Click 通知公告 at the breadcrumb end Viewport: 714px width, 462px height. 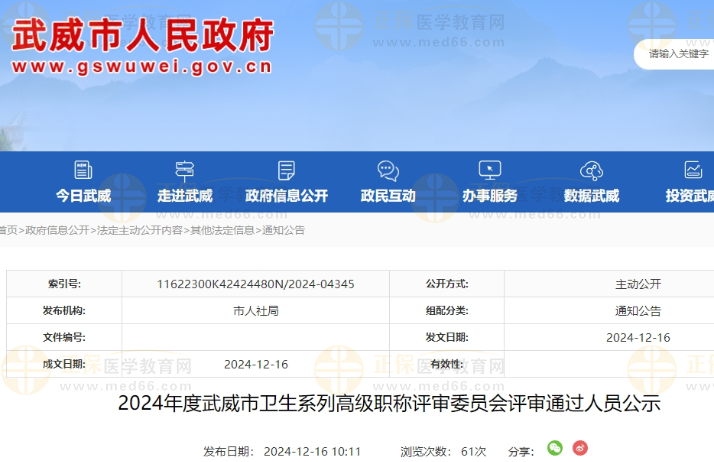click(283, 230)
